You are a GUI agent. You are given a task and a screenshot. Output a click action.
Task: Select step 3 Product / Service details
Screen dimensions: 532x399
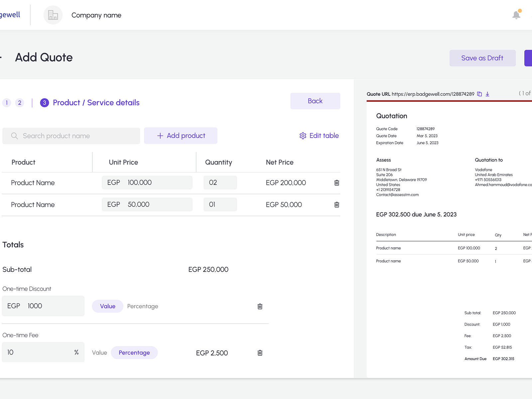pos(90,103)
